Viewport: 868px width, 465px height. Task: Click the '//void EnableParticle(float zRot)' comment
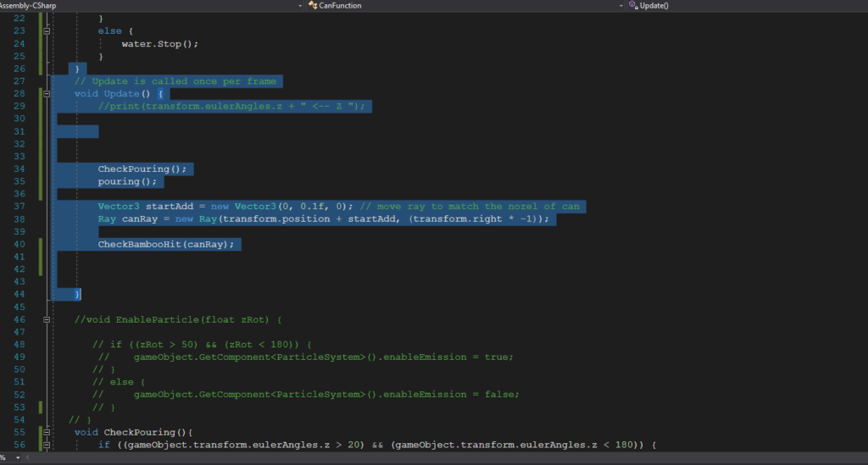click(178, 319)
